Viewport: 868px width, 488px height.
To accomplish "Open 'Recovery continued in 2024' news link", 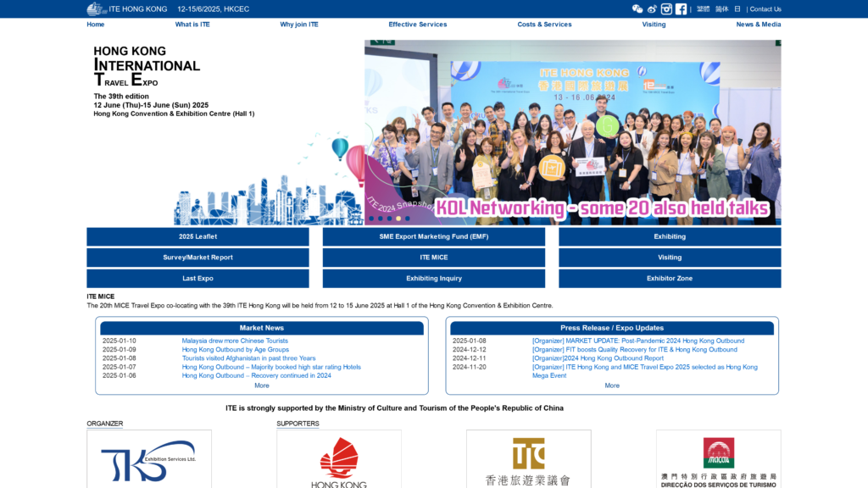I will 256,375.
